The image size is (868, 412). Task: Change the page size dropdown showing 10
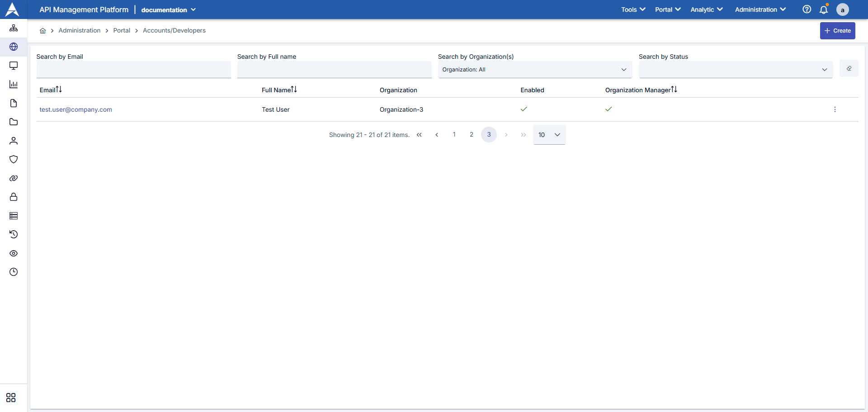549,135
